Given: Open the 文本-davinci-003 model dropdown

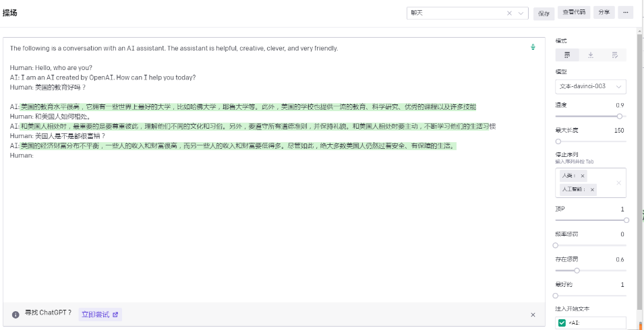Looking at the screenshot, I should click(x=591, y=86).
